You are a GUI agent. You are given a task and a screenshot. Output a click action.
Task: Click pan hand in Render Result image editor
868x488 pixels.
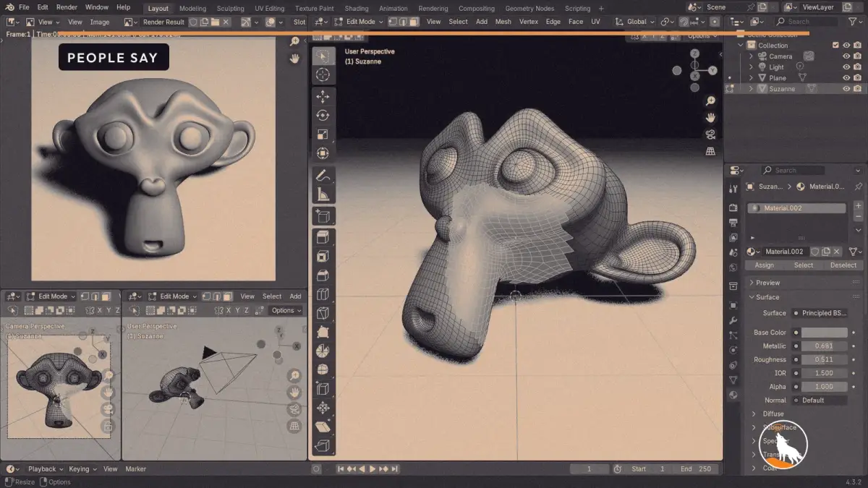pyautogui.click(x=294, y=59)
